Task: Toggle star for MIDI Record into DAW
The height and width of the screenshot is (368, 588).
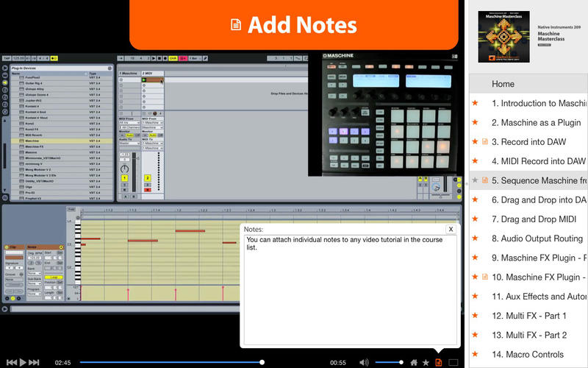Action: coord(475,160)
